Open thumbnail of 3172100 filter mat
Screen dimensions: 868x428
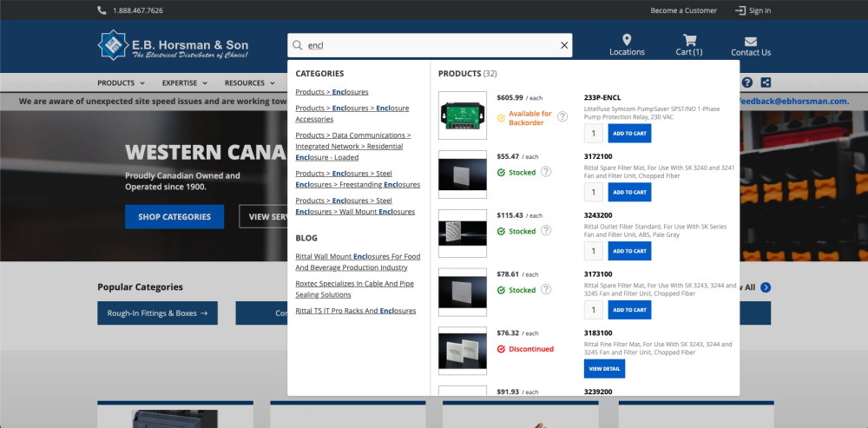[x=463, y=174]
